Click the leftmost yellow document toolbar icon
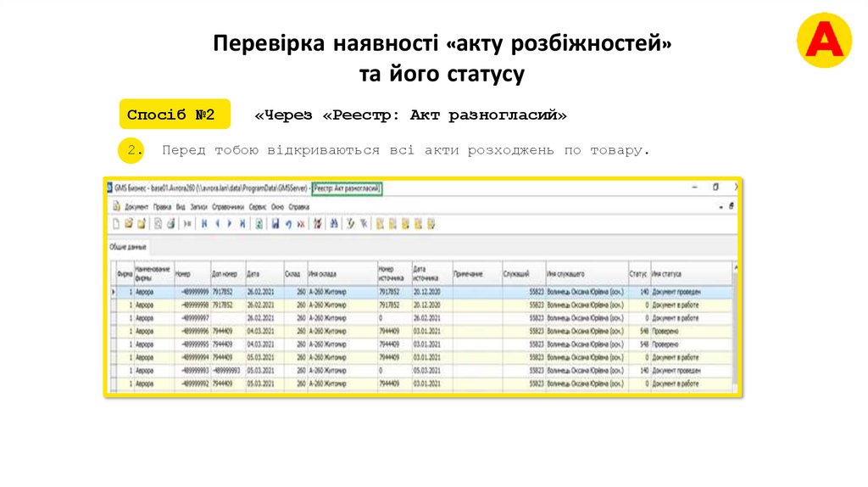The image size is (868, 487). (x=380, y=224)
